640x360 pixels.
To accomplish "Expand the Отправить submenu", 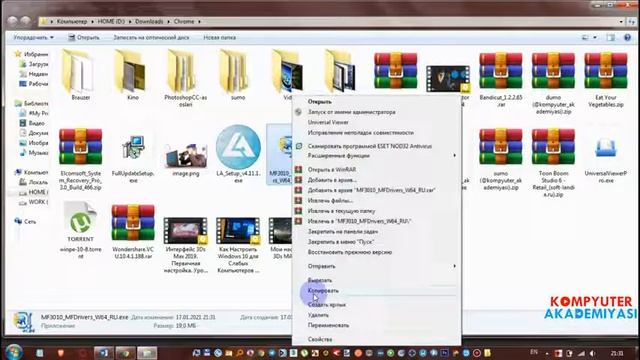I will (x=377, y=266).
